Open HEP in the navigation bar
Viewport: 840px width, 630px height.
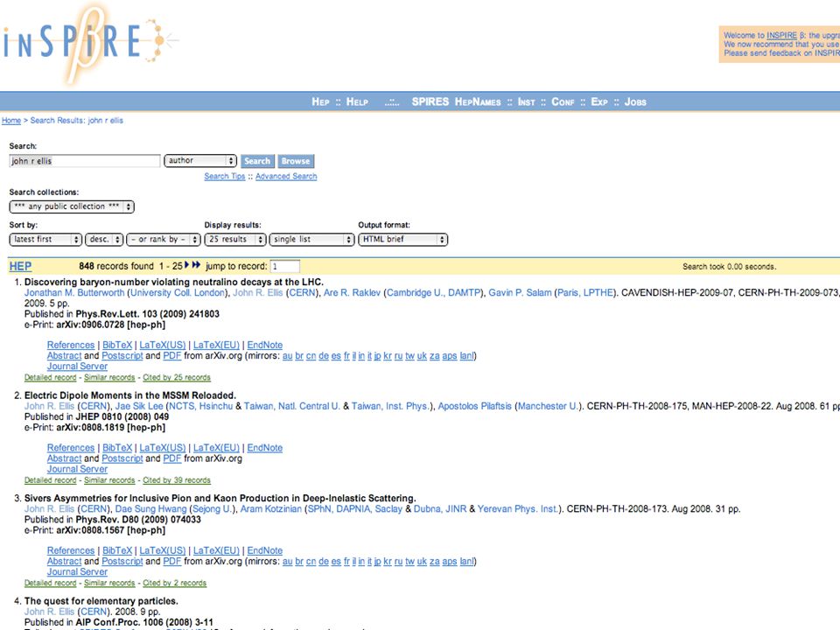click(x=320, y=101)
